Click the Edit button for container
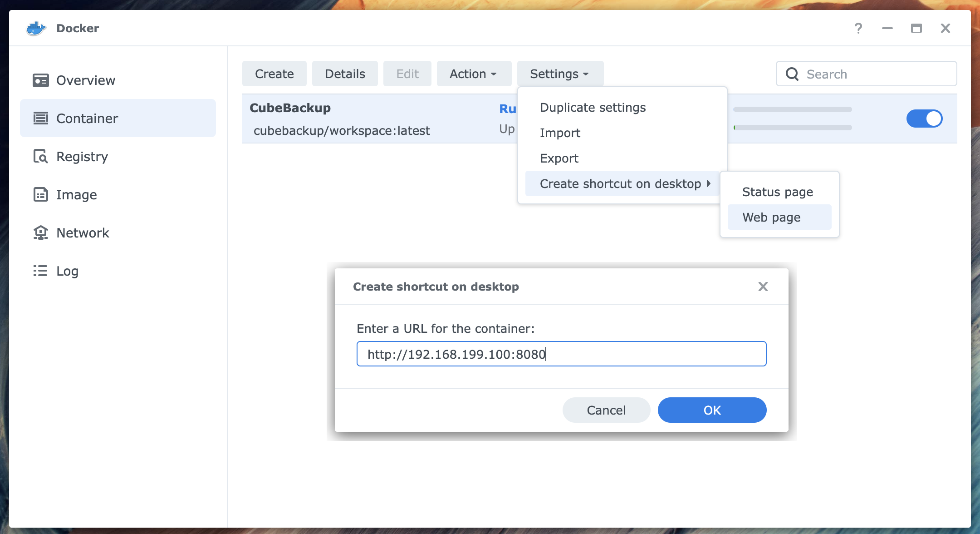Image resolution: width=980 pixels, height=534 pixels. click(407, 74)
